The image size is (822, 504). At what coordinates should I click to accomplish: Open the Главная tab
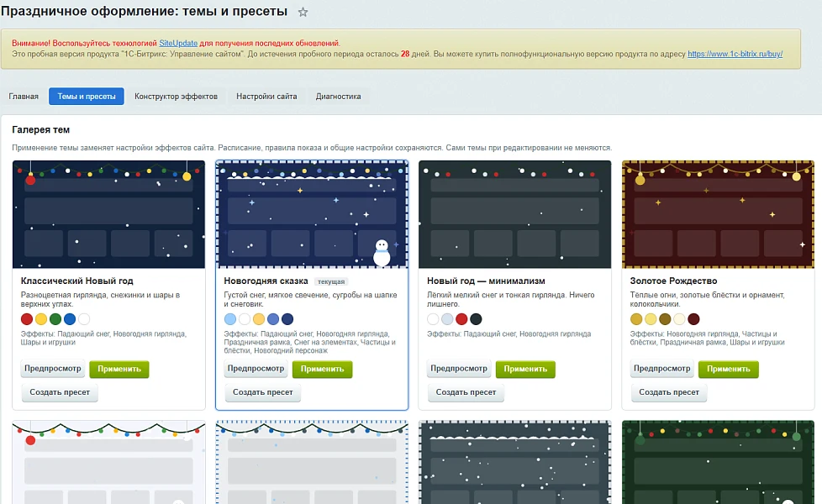click(x=24, y=97)
